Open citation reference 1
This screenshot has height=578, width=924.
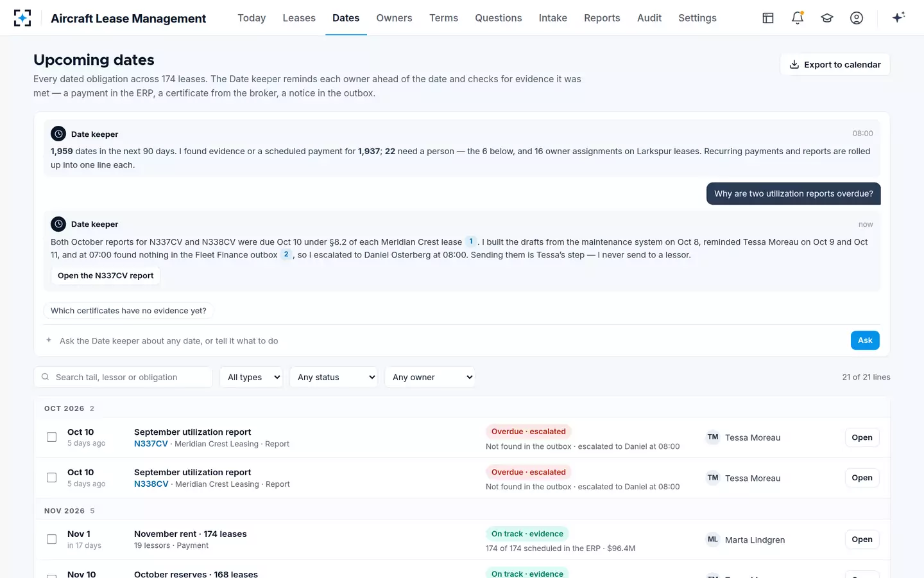(x=471, y=241)
